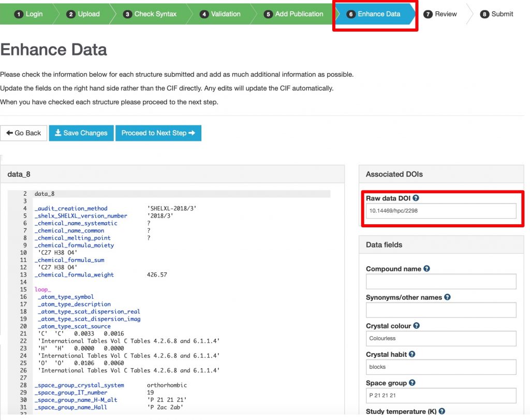Focus the Raw data DOI input field
530x420 pixels.
click(440, 211)
